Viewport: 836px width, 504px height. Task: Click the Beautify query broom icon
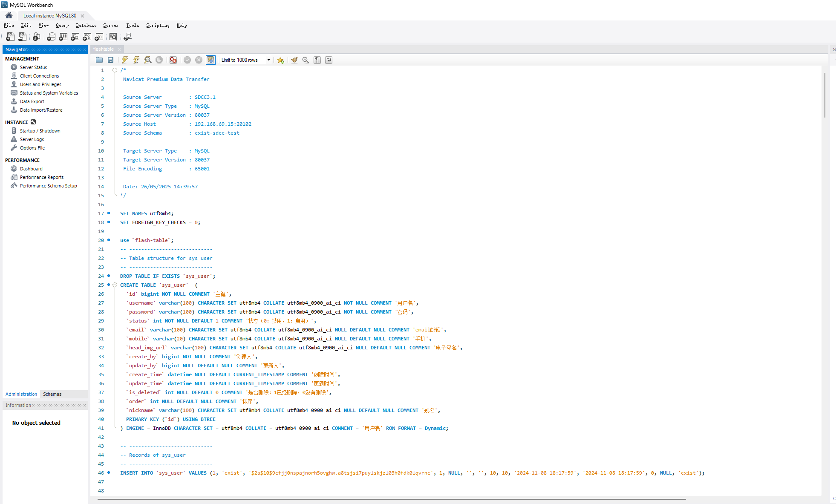point(294,60)
